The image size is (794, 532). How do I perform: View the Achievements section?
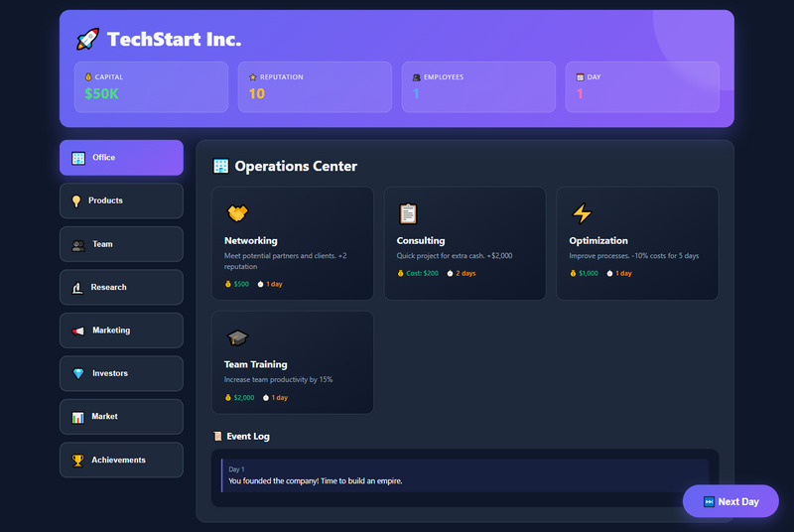point(121,461)
